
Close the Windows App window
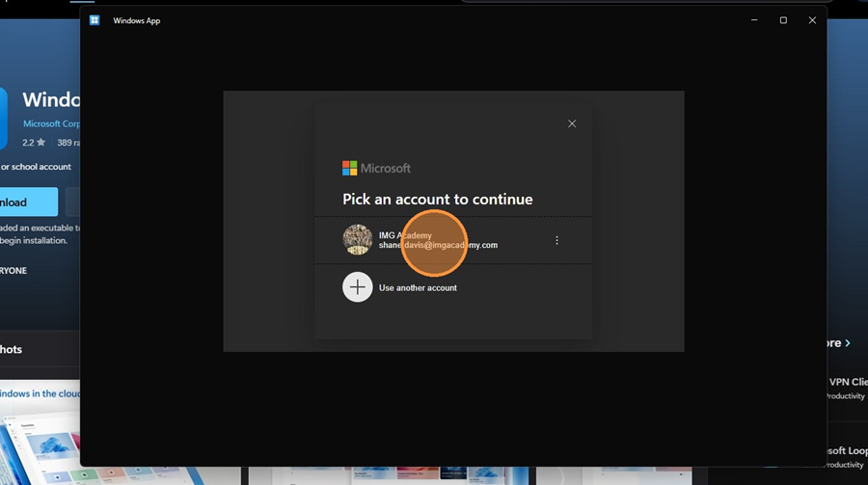click(x=812, y=20)
